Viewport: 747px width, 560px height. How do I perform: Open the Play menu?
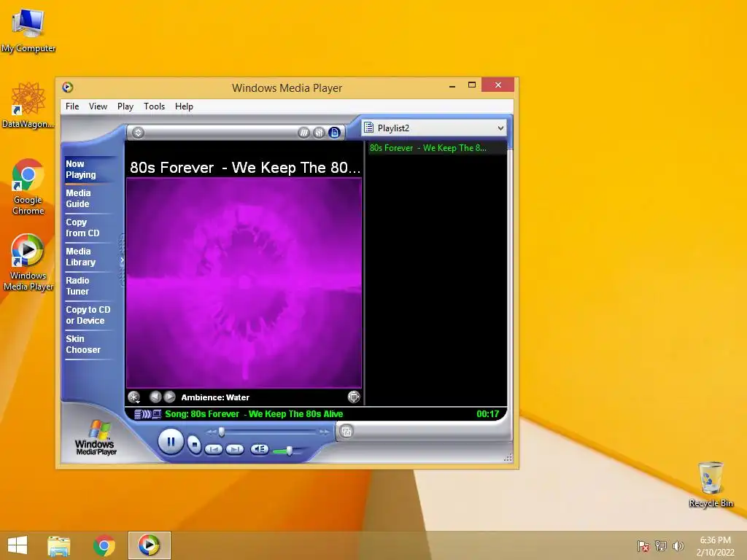pyautogui.click(x=125, y=106)
